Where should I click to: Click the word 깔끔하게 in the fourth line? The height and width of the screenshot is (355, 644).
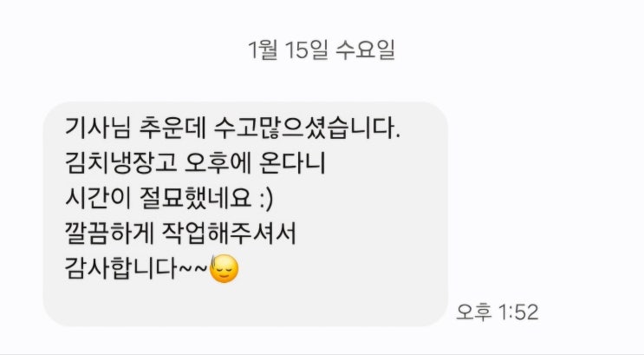pos(109,233)
